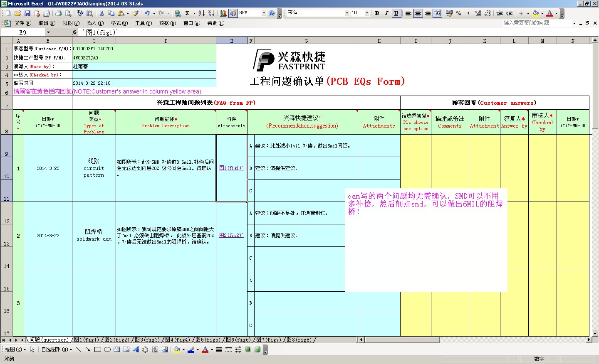
Task: Insert a text box from drawing toolbar
Action: pyautogui.click(x=116, y=349)
